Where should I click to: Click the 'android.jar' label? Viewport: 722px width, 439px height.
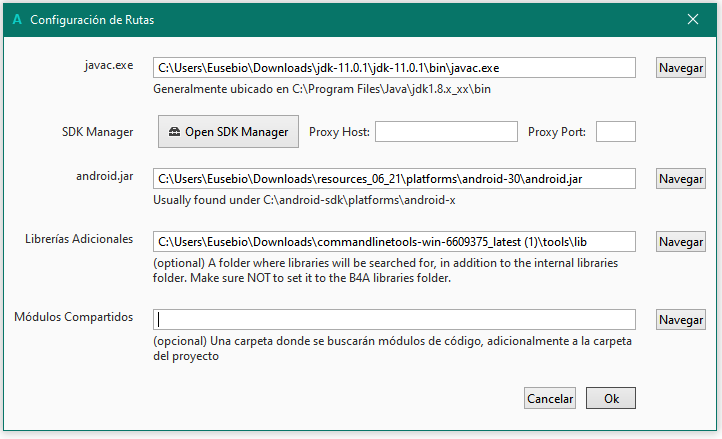click(105, 176)
